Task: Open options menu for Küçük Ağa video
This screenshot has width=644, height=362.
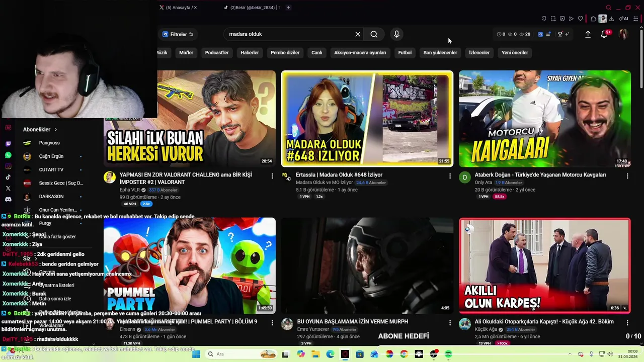Action: tap(627, 323)
